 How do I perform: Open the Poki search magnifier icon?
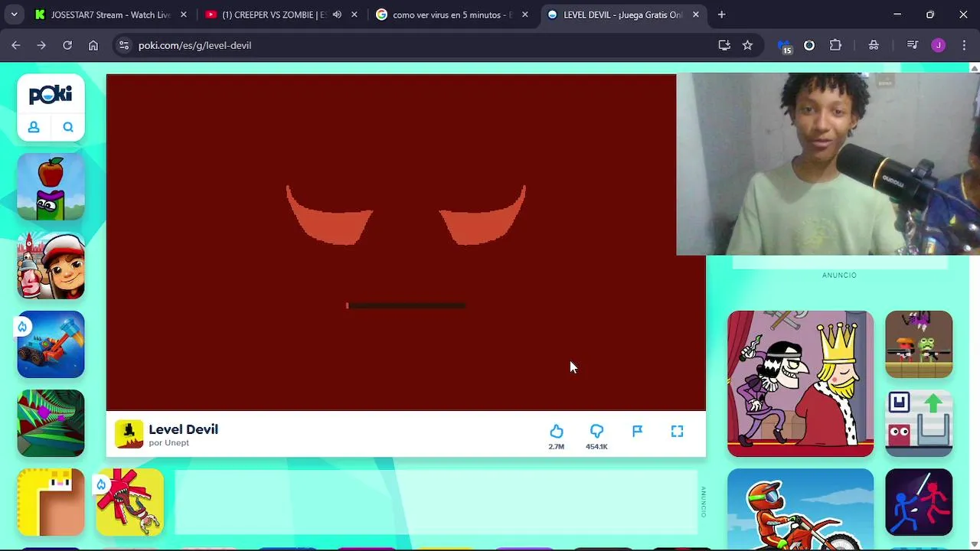click(68, 127)
